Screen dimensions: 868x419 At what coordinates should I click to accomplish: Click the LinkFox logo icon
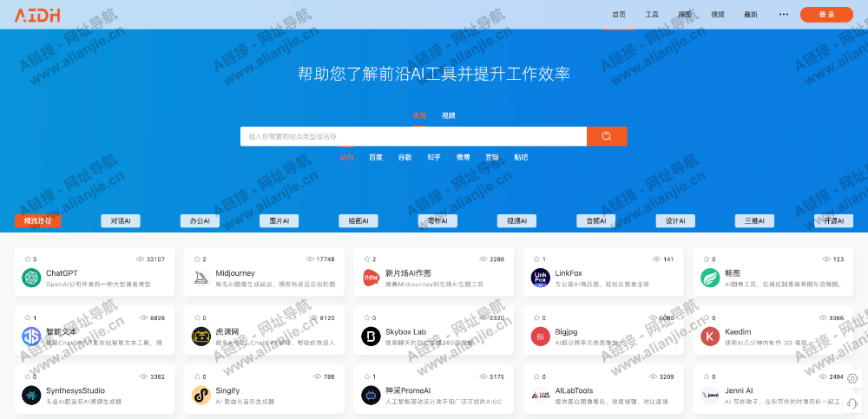pyautogui.click(x=540, y=278)
